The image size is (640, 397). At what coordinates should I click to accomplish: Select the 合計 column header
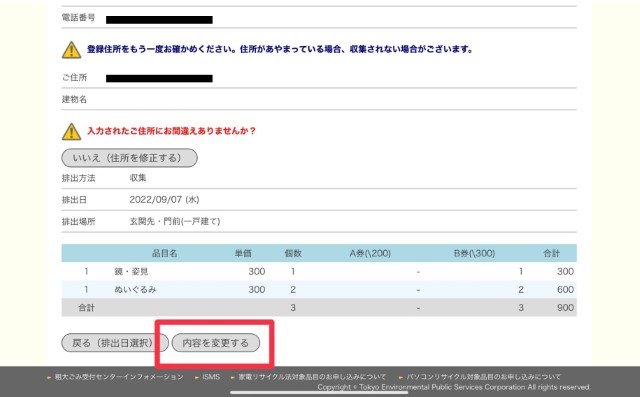pos(551,253)
